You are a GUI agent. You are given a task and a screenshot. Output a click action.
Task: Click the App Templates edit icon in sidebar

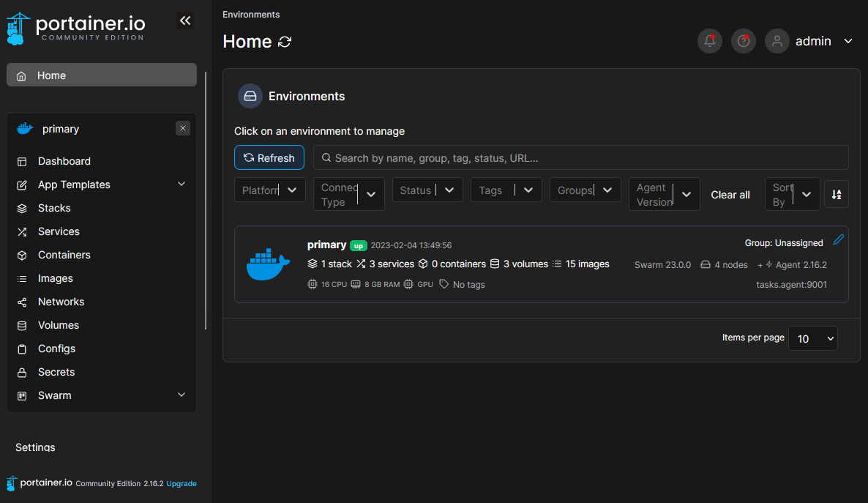(22, 185)
